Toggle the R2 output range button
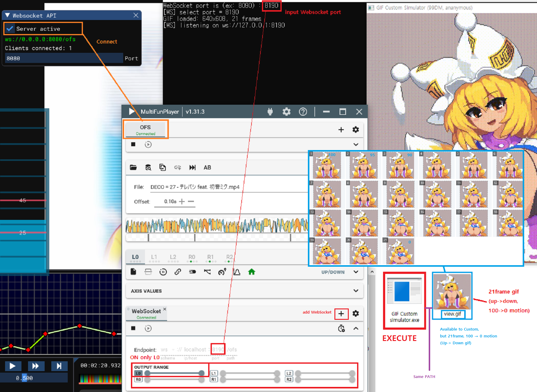The image size is (537, 392). click(x=289, y=379)
